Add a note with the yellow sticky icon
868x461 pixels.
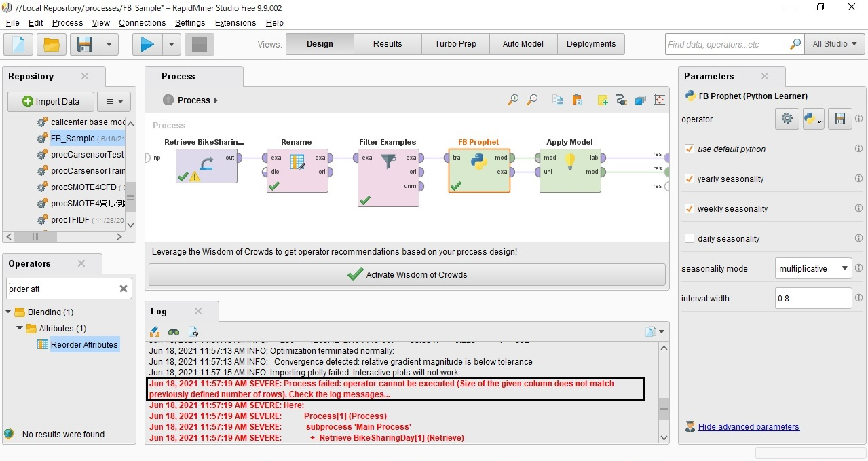tap(603, 100)
